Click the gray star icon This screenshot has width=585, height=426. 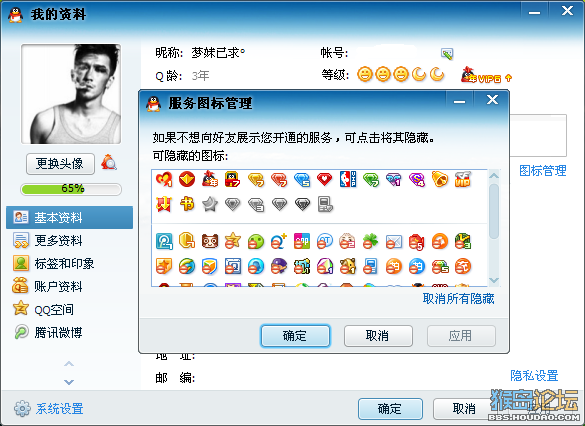pyautogui.click(x=210, y=204)
